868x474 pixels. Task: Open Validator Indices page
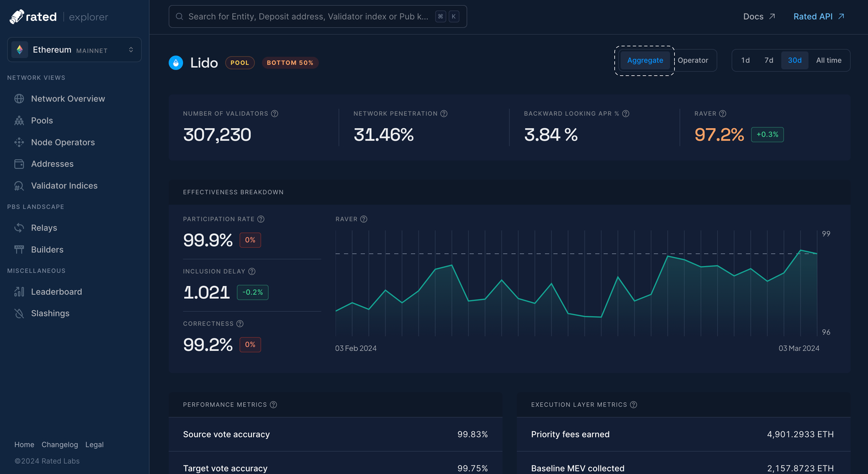64,186
